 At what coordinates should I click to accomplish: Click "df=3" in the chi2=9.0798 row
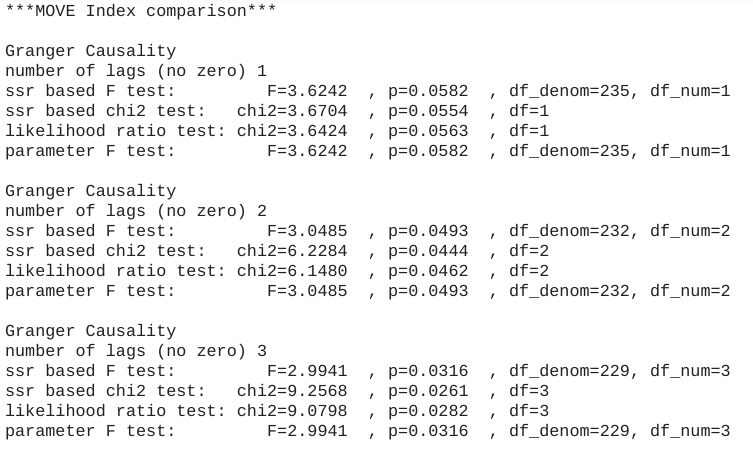[x=529, y=411]
